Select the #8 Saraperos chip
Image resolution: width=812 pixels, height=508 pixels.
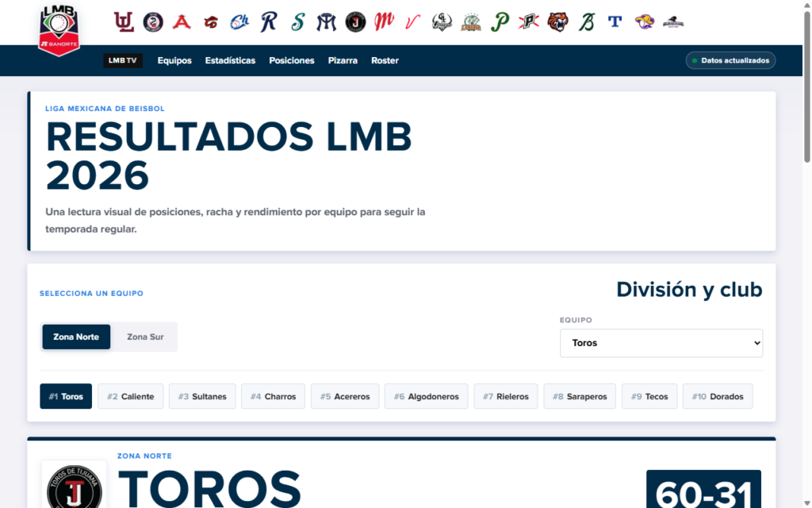pos(580,397)
